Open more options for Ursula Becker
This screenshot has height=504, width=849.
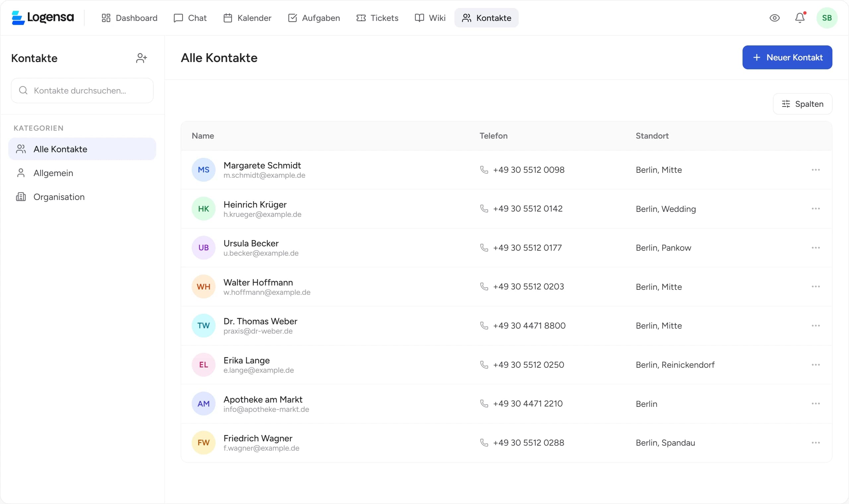pos(816,248)
